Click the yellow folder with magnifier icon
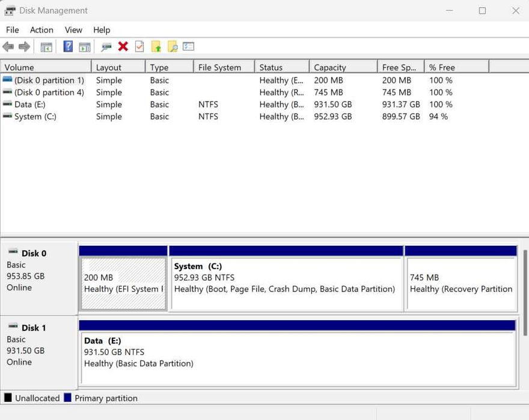This screenshot has width=529, height=420. (173, 47)
